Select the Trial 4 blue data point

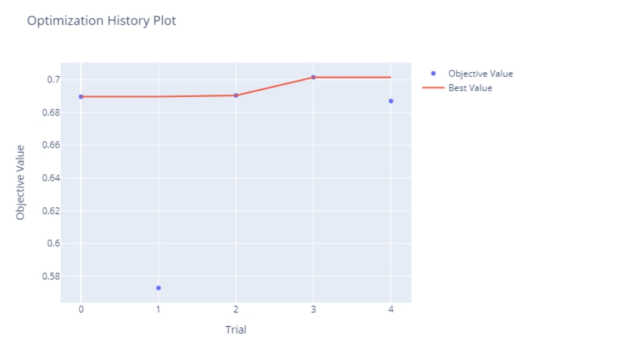391,101
